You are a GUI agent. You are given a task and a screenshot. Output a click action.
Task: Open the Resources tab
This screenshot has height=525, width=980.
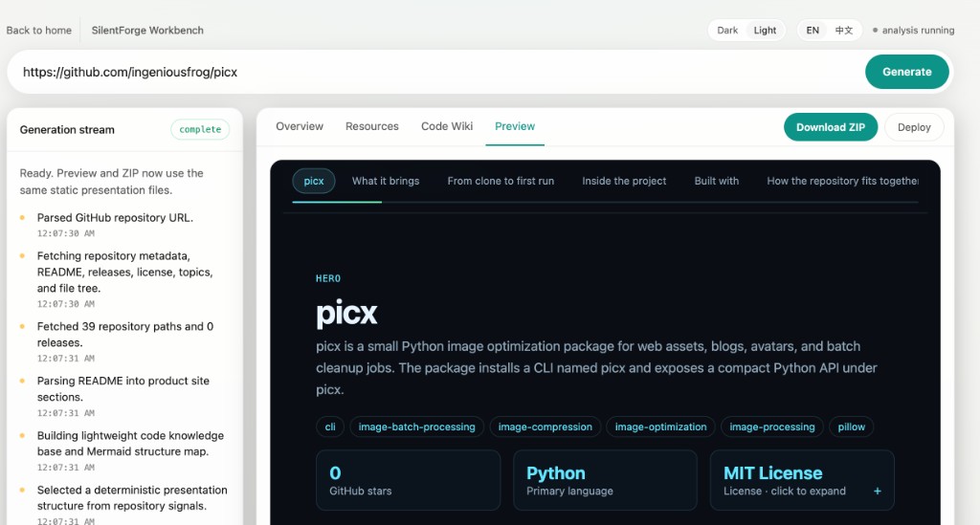coord(372,126)
